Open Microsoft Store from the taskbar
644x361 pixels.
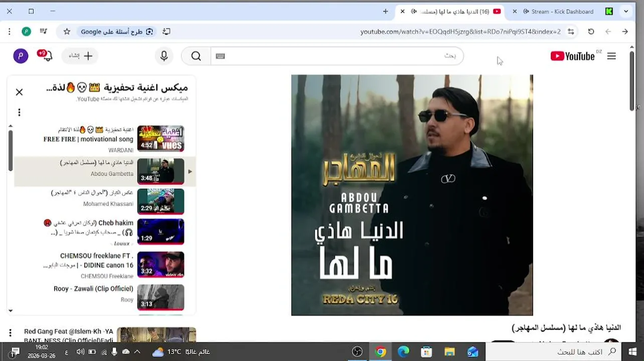point(426,352)
